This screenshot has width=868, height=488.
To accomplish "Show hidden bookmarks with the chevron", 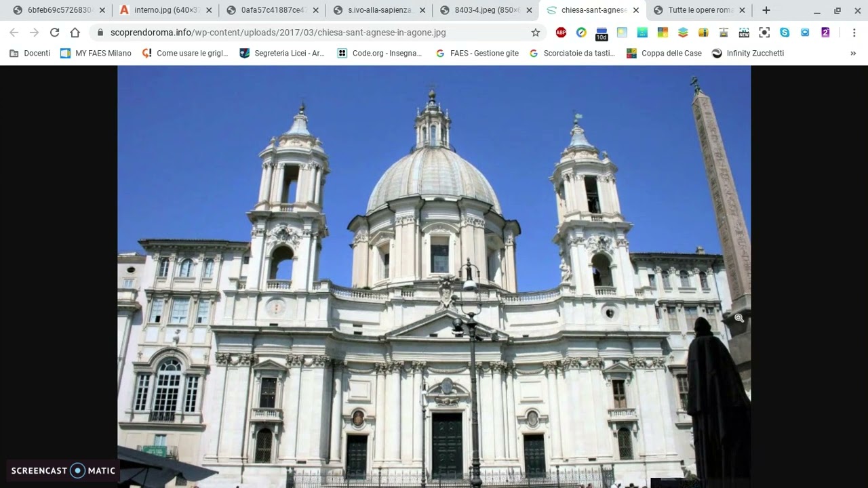I will (853, 53).
